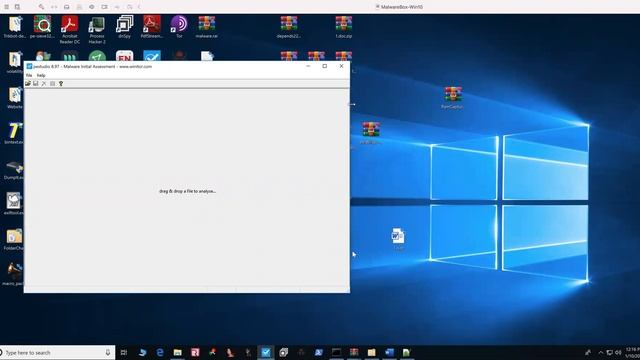
Task: Open Task View from the taskbar
Action: [x=124, y=352]
